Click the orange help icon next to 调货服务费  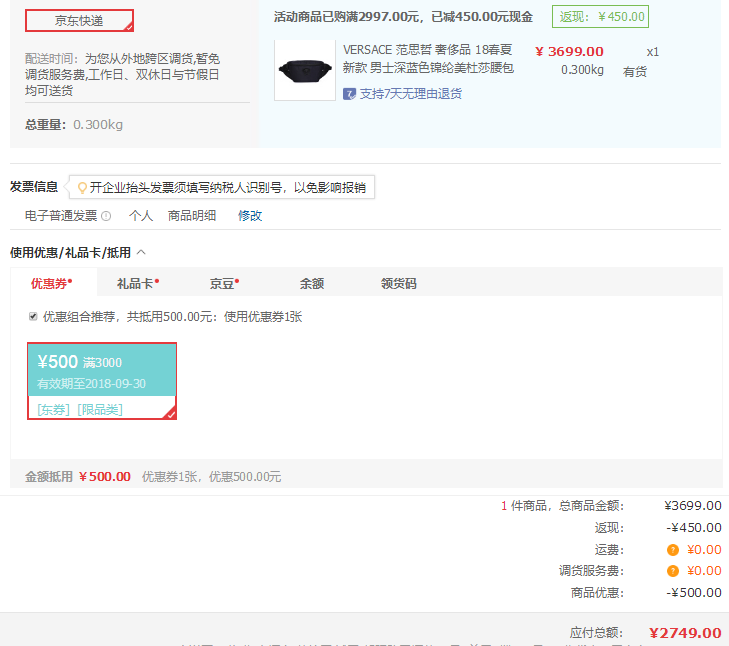click(672, 571)
